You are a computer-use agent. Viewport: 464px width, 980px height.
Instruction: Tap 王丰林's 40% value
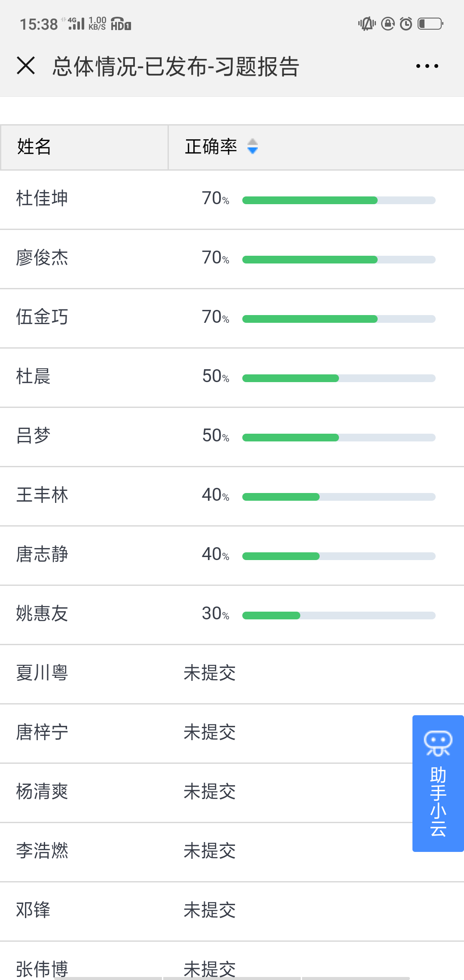pyautogui.click(x=215, y=495)
